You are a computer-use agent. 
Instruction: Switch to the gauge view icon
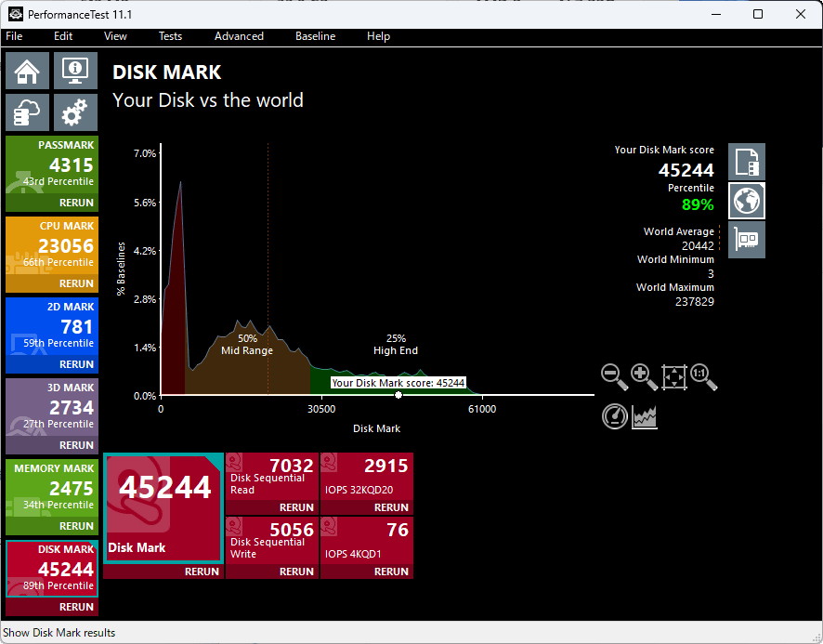pos(615,416)
